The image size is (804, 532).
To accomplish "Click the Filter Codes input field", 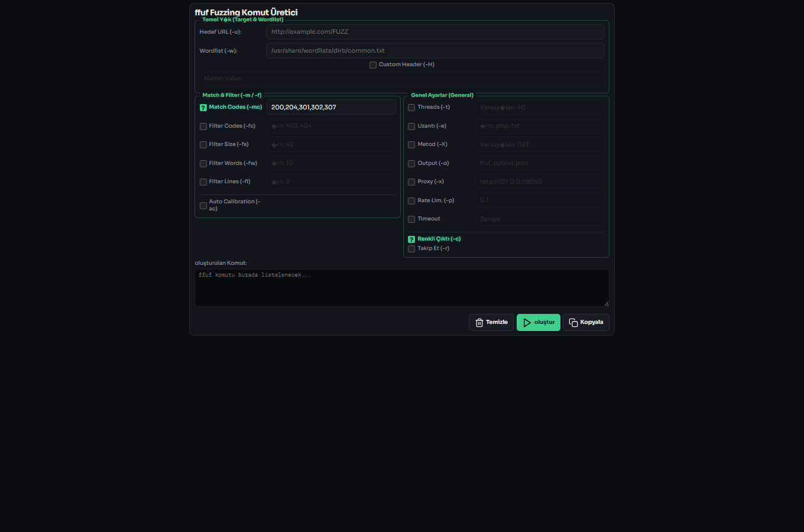I will (331, 126).
